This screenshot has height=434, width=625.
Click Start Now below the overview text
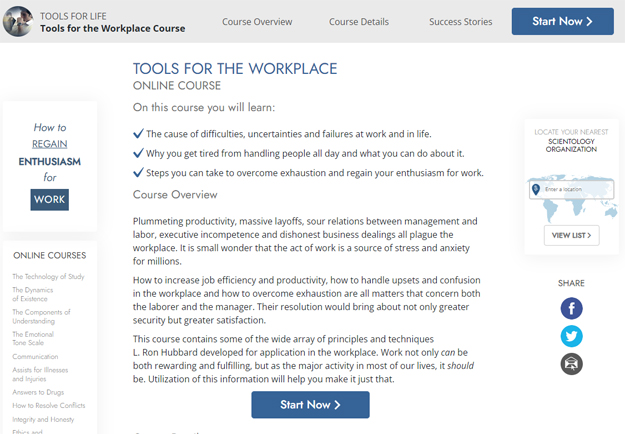pos(310,404)
